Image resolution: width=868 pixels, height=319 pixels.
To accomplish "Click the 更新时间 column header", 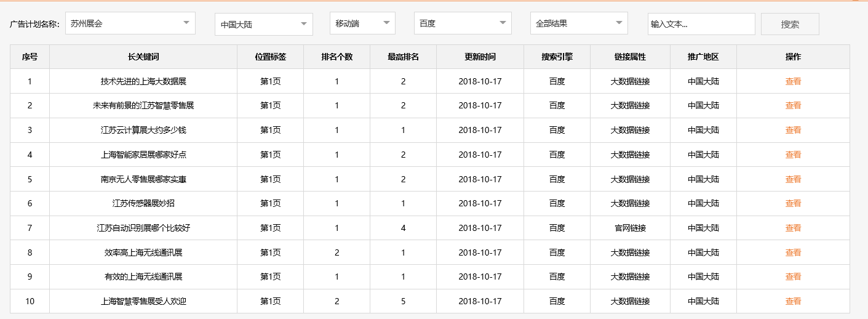I will pos(480,57).
